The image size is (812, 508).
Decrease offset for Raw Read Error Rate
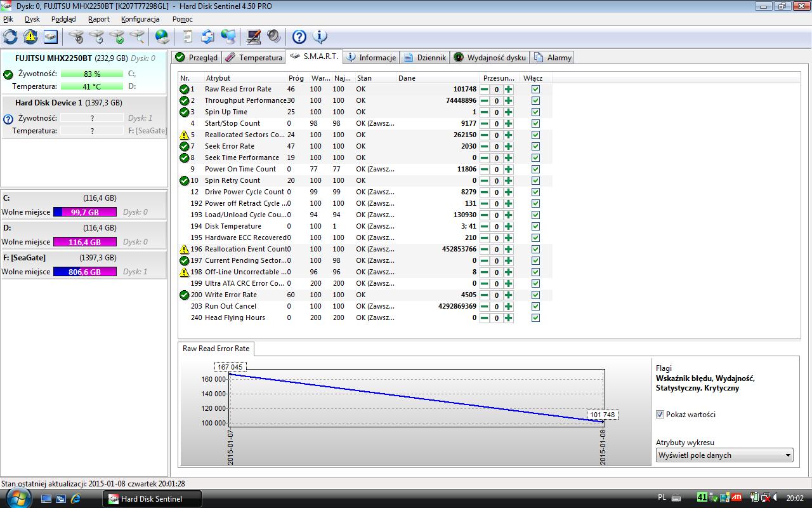point(484,90)
